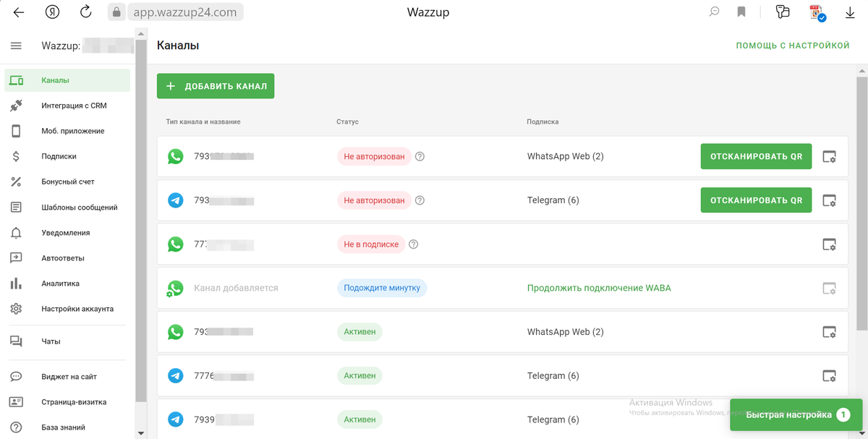The height and width of the screenshot is (439, 868).
Task: Click the app.wazzup24.com address field
Action: click(185, 12)
